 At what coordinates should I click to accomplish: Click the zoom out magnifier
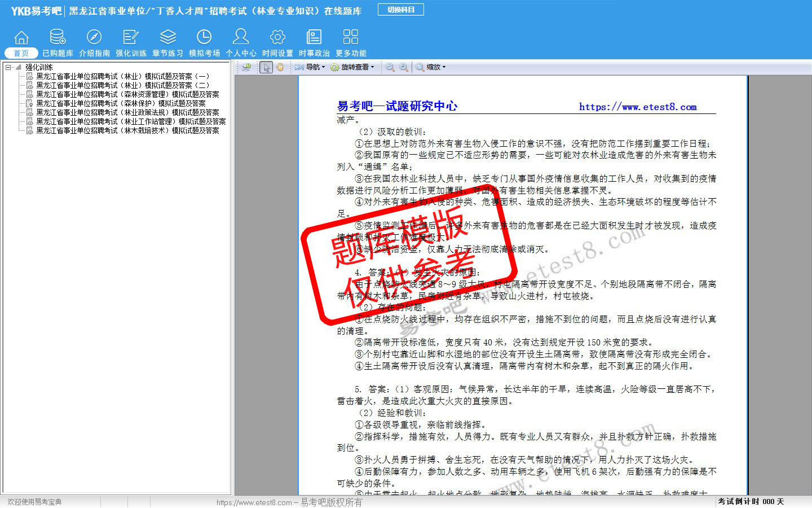(x=390, y=67)
